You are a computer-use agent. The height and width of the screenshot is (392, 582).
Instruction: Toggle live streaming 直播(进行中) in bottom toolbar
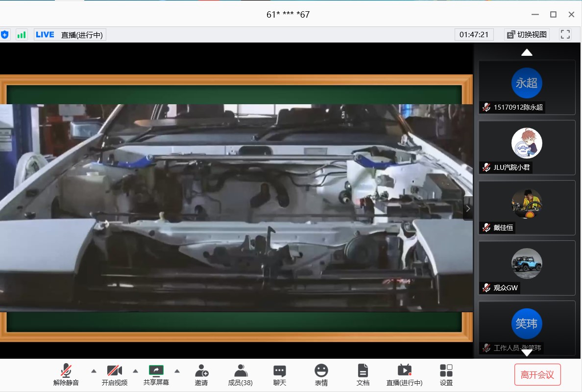tap(404, 374)
